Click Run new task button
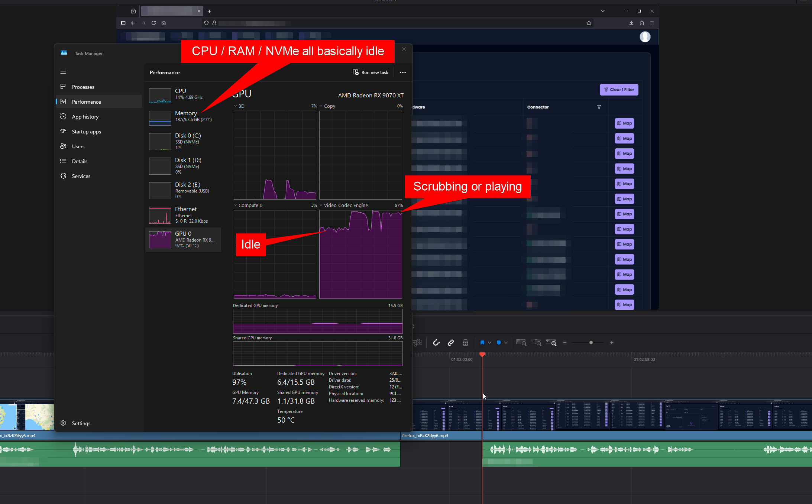The image size is (812, 504). [x=371, y=72]
